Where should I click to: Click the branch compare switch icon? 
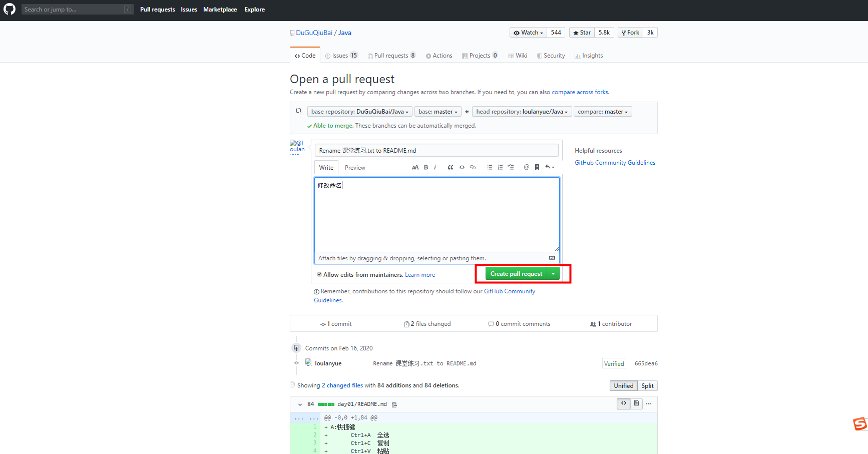[299, 111]
